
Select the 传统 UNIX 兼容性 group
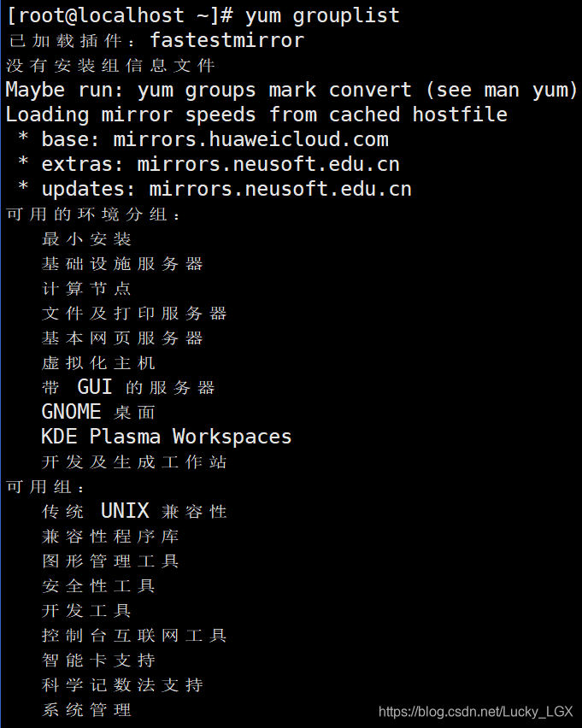[134, 512]
